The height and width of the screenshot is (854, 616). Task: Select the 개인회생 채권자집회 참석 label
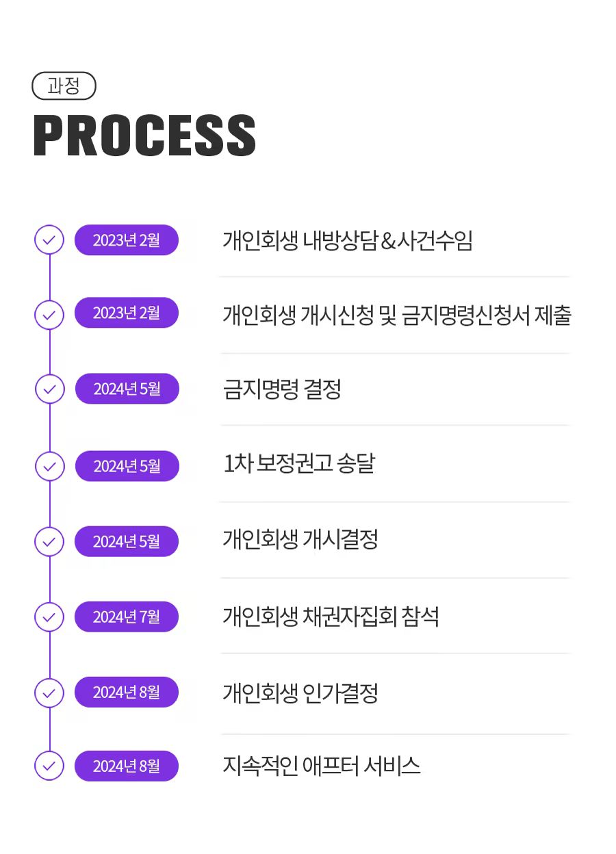click(x=331, y=617)
